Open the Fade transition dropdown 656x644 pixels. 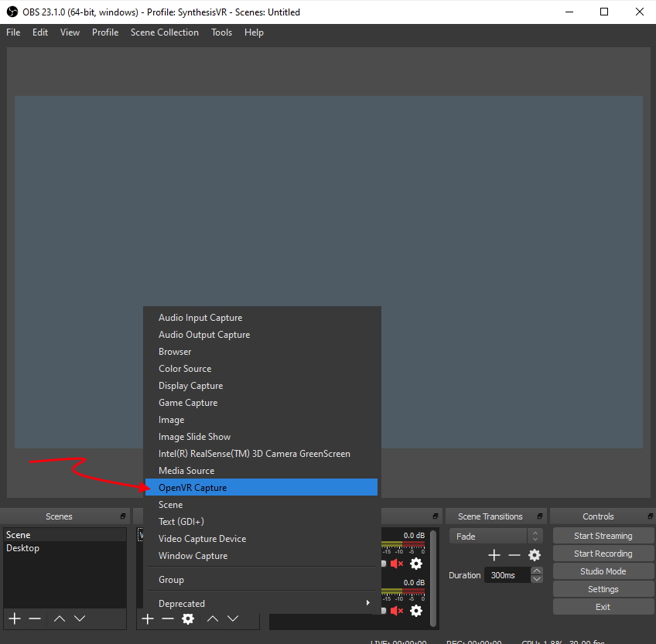tap(496, 536)
